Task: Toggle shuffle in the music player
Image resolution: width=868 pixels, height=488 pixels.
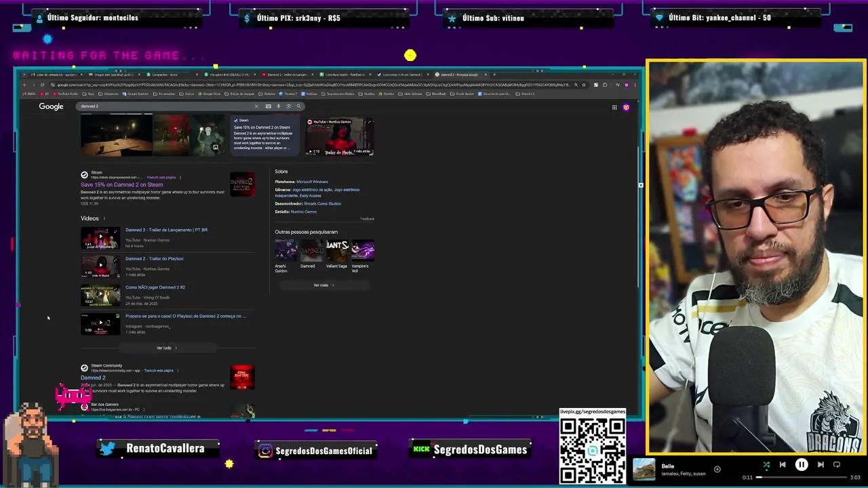Action: [766, 465]
